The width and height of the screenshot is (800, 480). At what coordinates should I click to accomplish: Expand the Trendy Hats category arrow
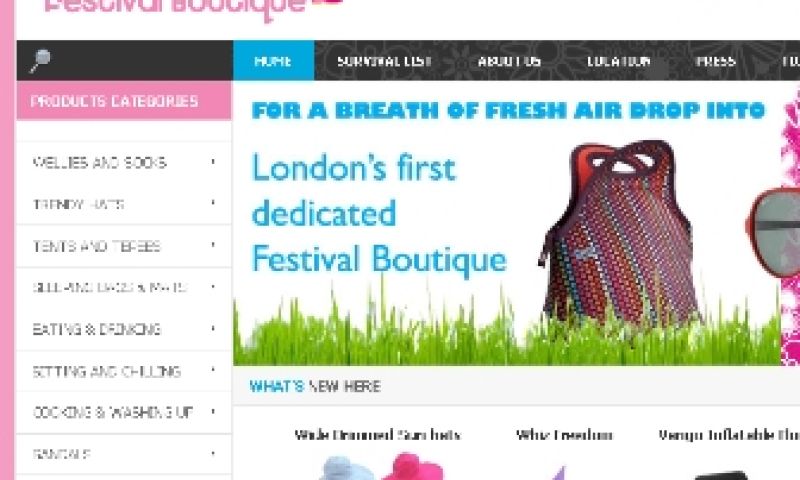pyautogui.click(x=213, y=203)
